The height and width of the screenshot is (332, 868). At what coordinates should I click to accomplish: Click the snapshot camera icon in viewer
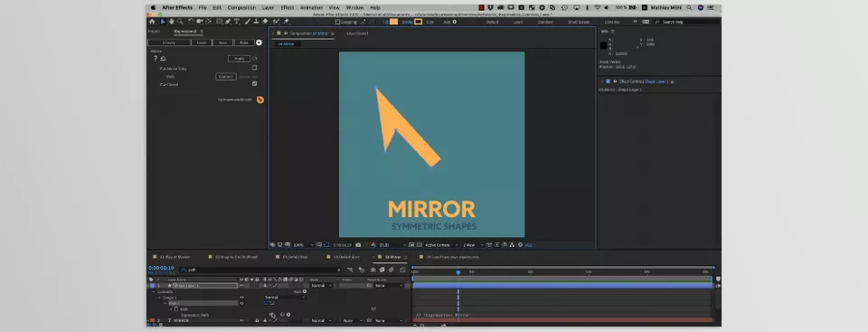pos(358,244)
